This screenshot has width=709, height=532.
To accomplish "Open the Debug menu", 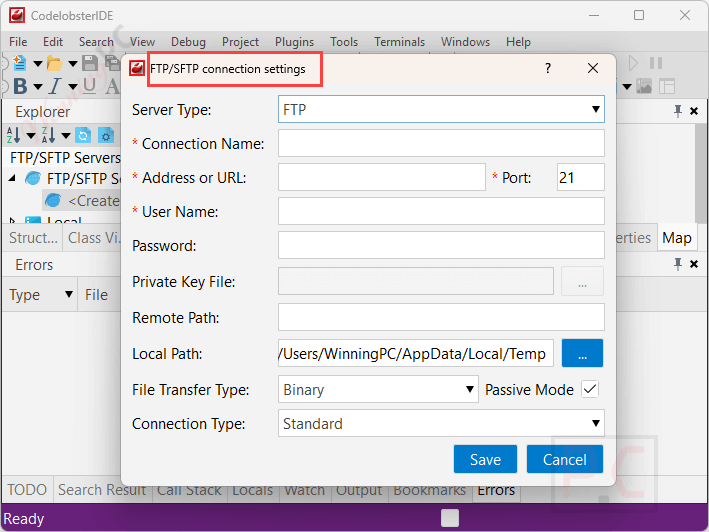I will 188,42.
